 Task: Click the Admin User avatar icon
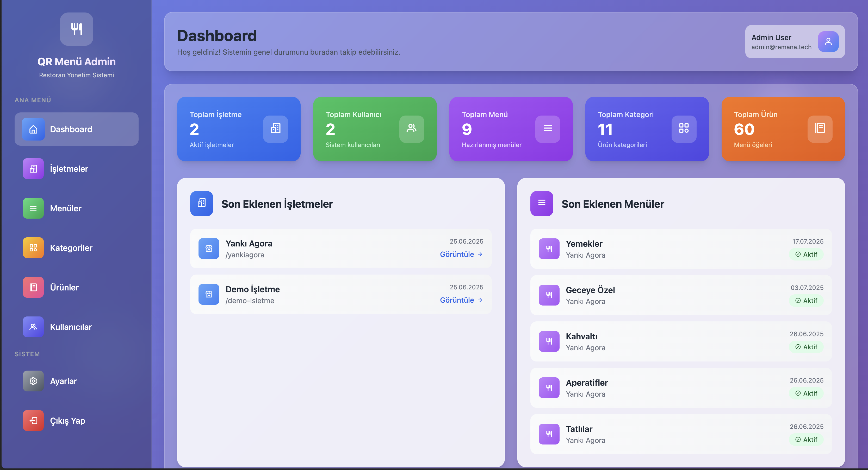coord(828,42)
